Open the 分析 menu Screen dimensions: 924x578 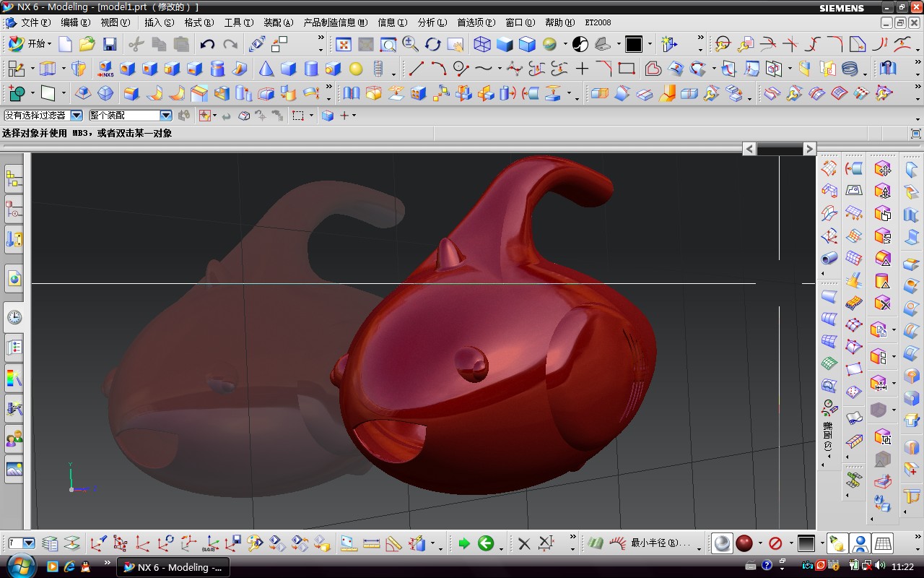click(x=432, y=22)
